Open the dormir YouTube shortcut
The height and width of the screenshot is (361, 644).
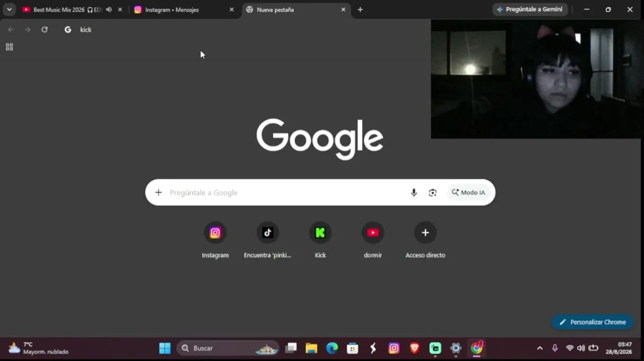pyautogui.click(x=373, y=241)
